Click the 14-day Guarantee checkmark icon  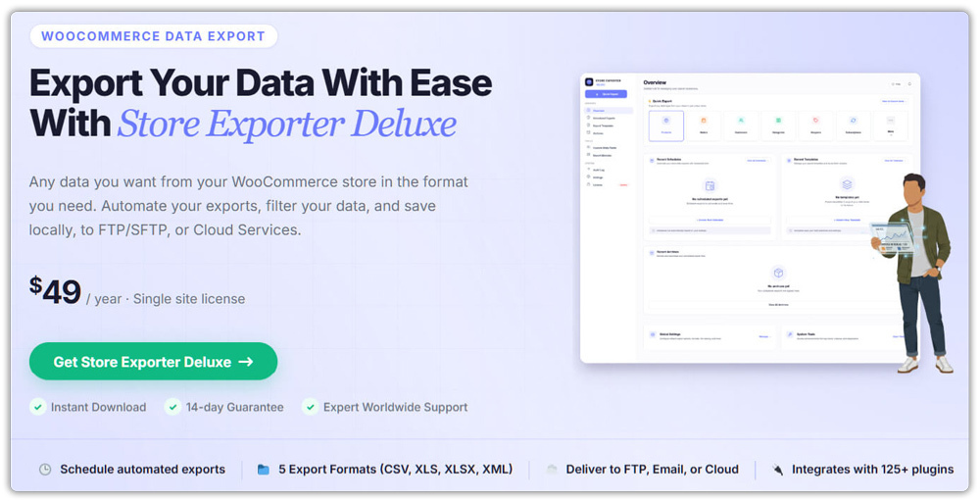click(x=172, y=407)
